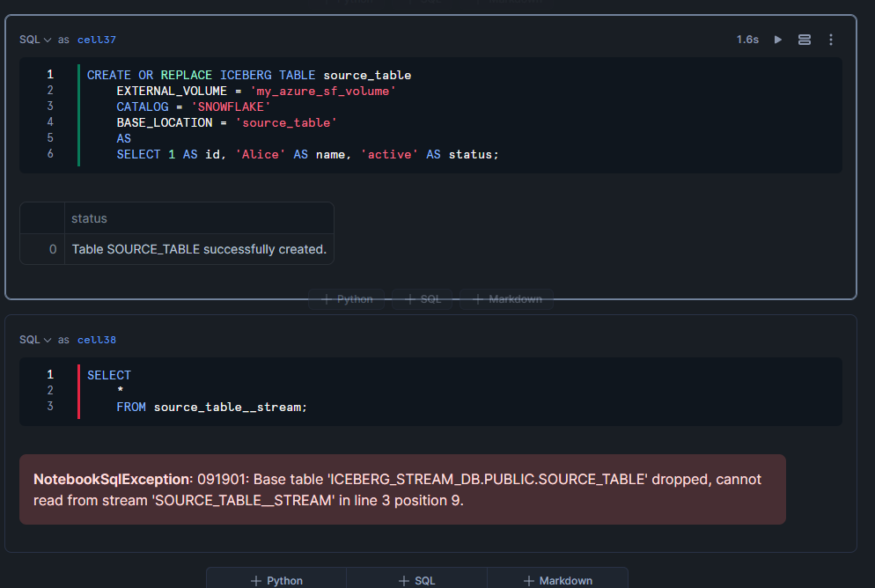875x588 pixels.
Task: Click the CATALOG = 'SNOWFLAKE' line
Action: (193, 107)
